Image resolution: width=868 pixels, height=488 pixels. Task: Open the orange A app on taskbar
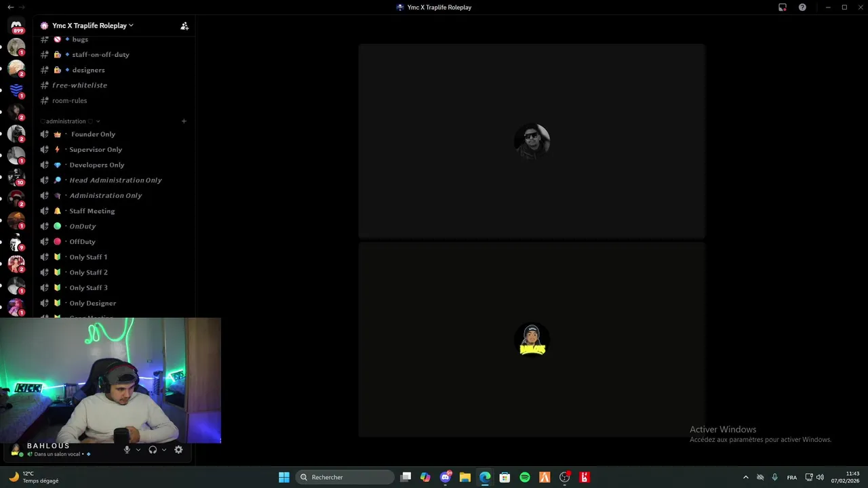click(545, 477)
